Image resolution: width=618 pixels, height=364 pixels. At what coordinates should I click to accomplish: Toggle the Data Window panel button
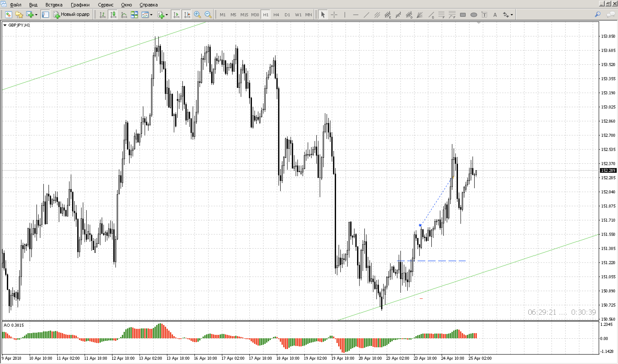pyautogui.click(x=45, y=15)
